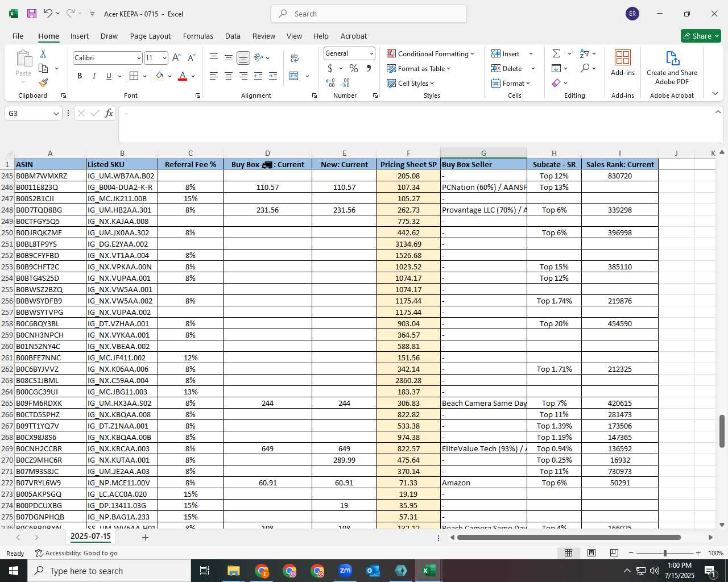Expand the formula bar
Image resolution: width=728 pixels, height=582 pixels.
(718, 112)
